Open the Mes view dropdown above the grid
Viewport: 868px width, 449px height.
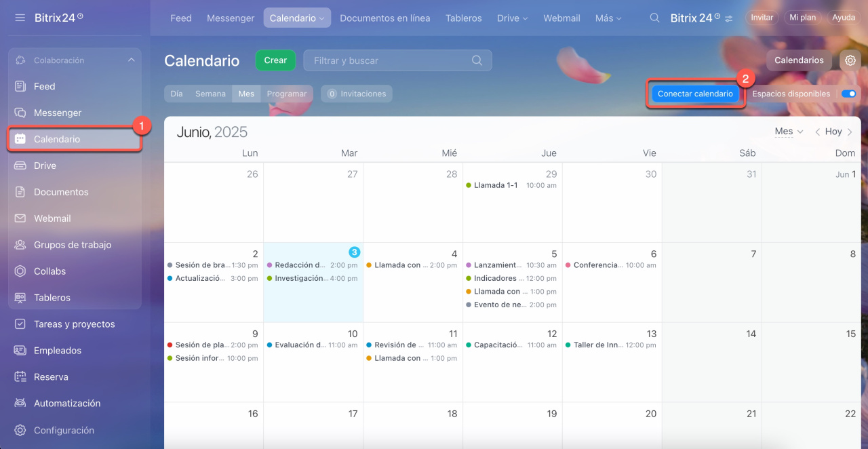point(789,132)
